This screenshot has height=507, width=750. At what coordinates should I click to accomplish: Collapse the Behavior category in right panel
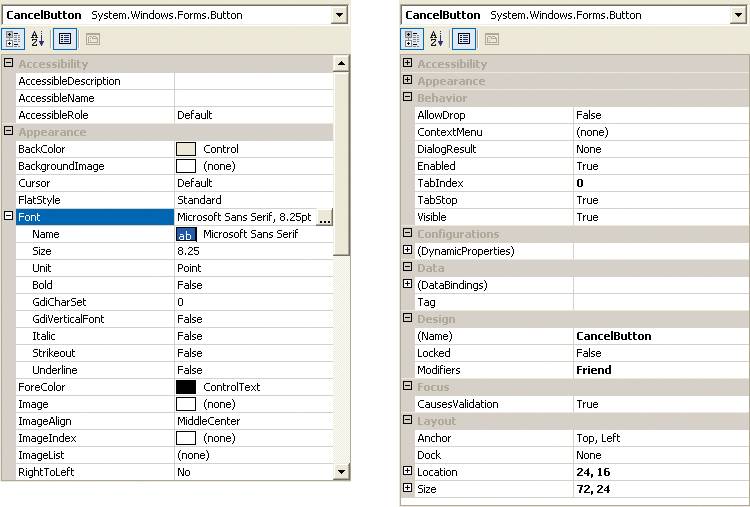tap(407, 98)
